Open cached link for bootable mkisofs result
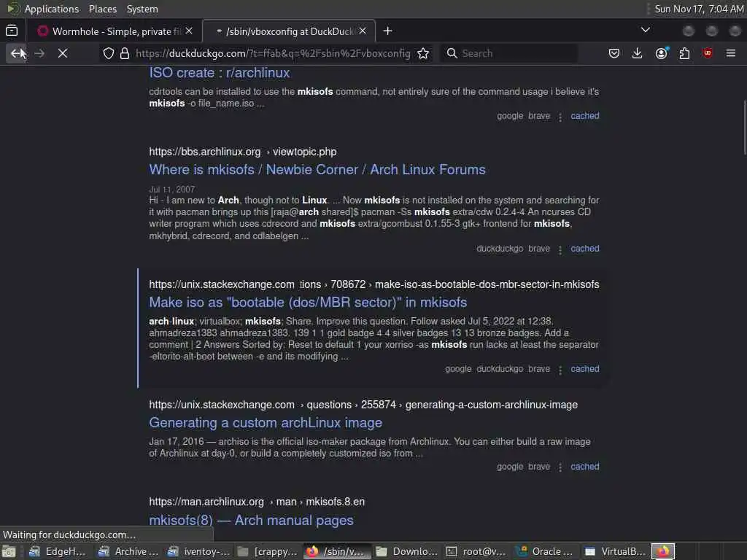 (x=585, y=368)
